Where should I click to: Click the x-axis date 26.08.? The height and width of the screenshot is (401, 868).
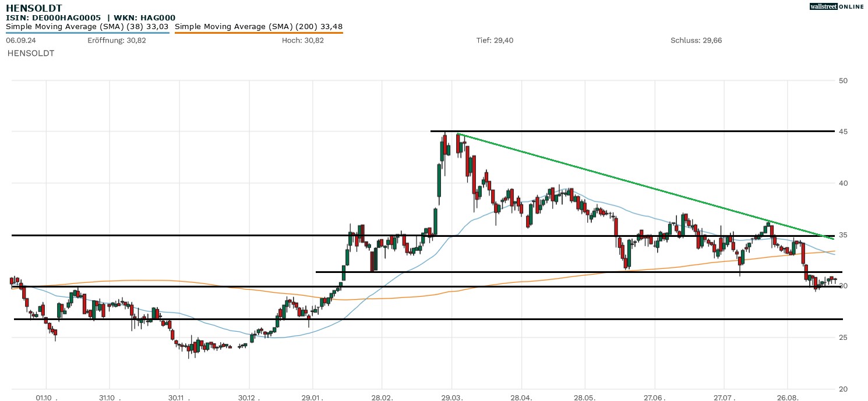[x=788, y=397]
